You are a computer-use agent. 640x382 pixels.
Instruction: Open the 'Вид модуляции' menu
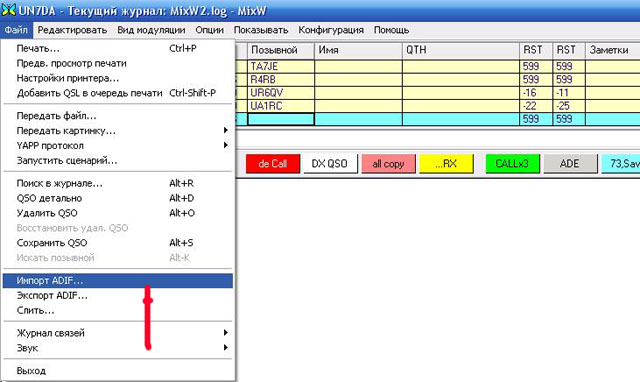click(151, 30)
